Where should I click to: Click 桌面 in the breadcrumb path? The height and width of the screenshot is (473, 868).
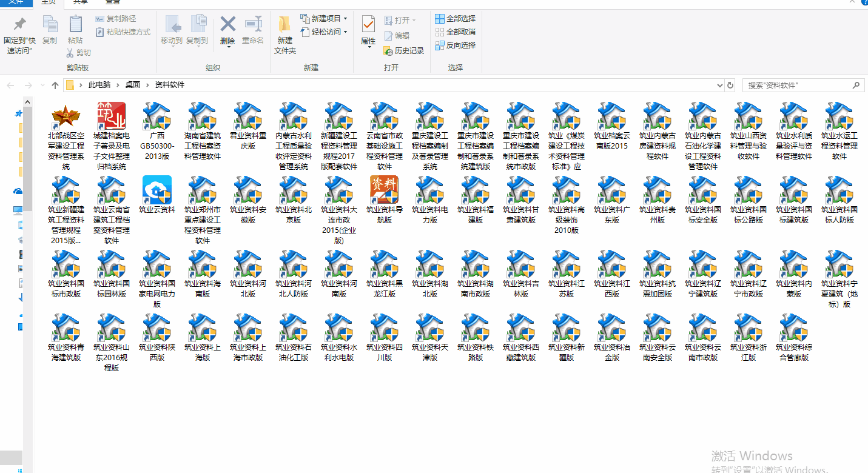coord(133,86)
